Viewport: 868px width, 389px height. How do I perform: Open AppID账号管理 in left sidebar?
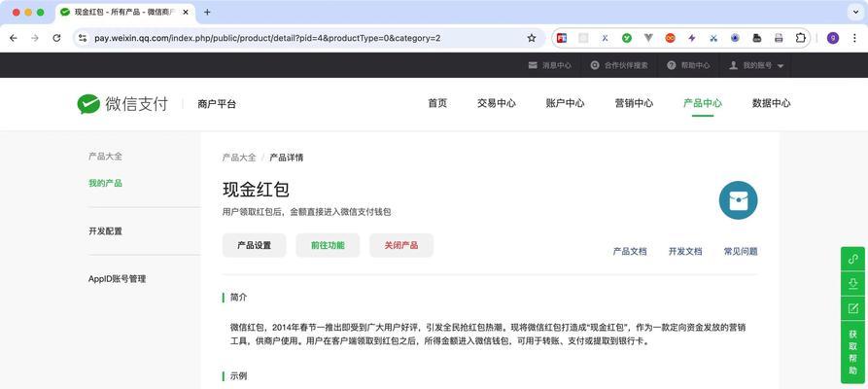(x=117, y=279)
